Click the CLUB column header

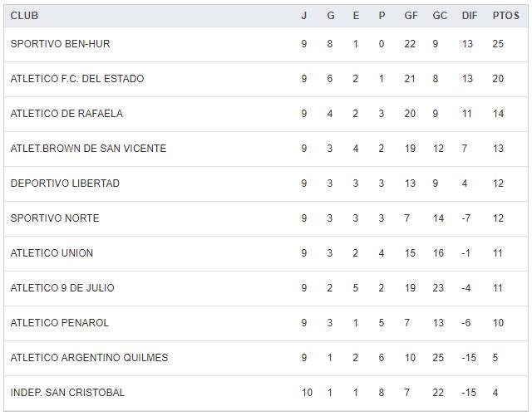[x=24, y=16]
